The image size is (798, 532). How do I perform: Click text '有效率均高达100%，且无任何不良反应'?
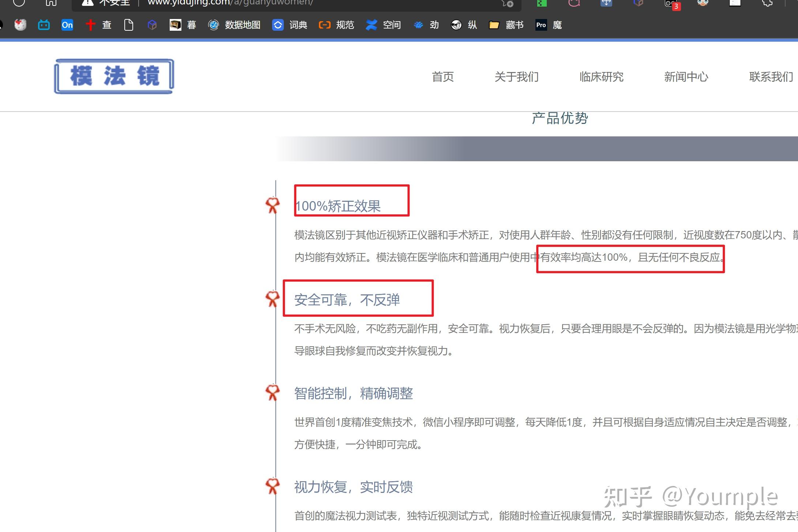click(x=631, y=257)
